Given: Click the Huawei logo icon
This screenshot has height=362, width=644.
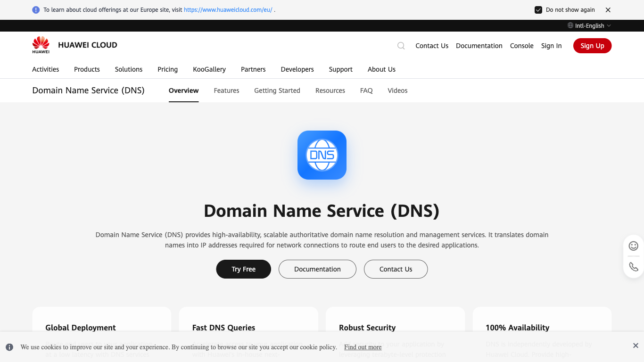Looking at the screenshot, I should 41,45.
